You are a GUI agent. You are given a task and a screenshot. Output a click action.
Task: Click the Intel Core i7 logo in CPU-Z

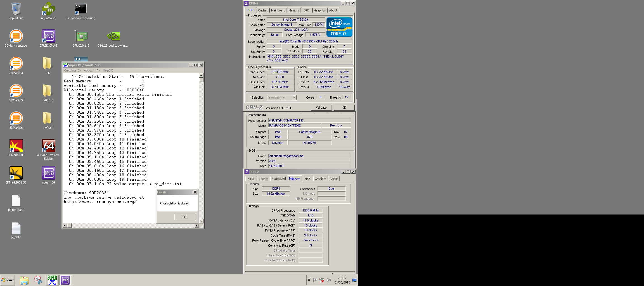coord(339,27)
